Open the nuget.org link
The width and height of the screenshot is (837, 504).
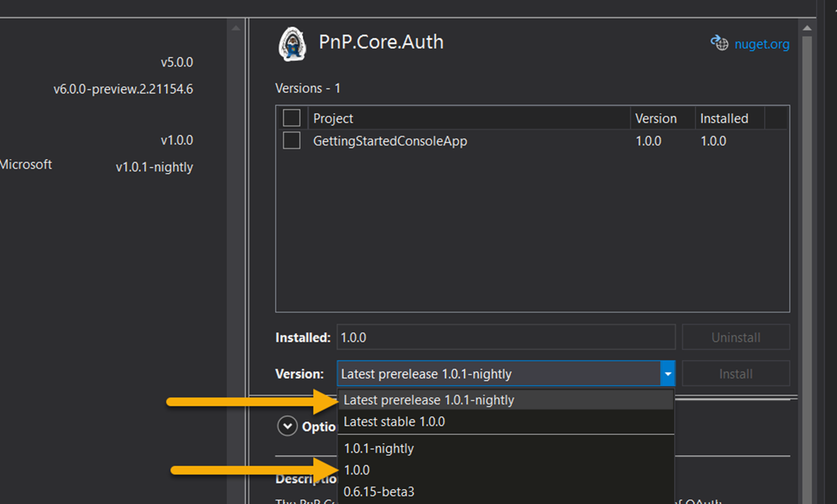click(763, 44)
